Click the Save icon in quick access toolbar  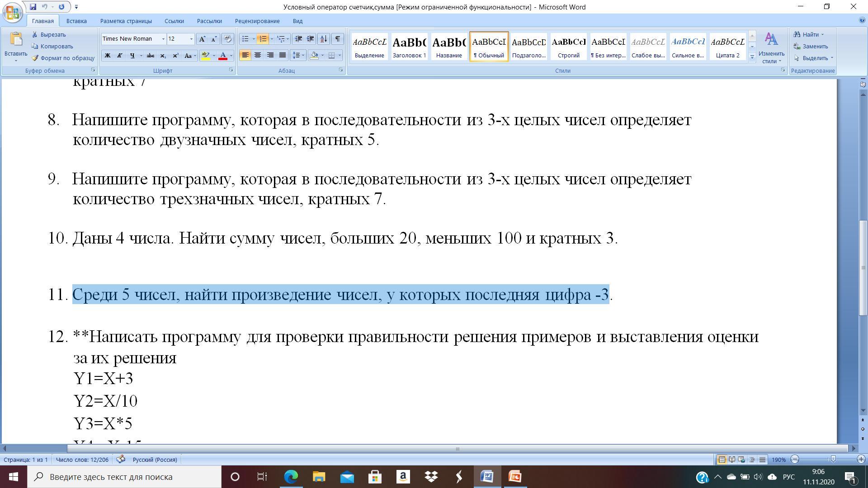pos(33,7)
